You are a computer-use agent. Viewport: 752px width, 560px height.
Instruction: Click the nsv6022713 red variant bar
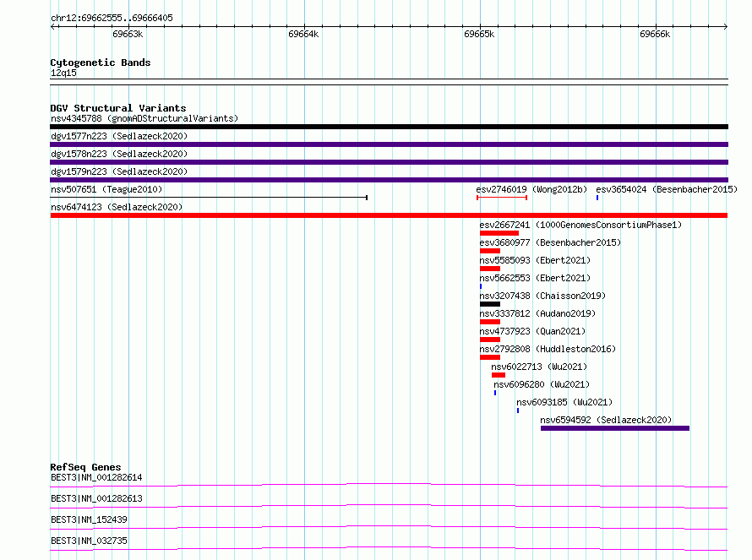pos(499,375)
